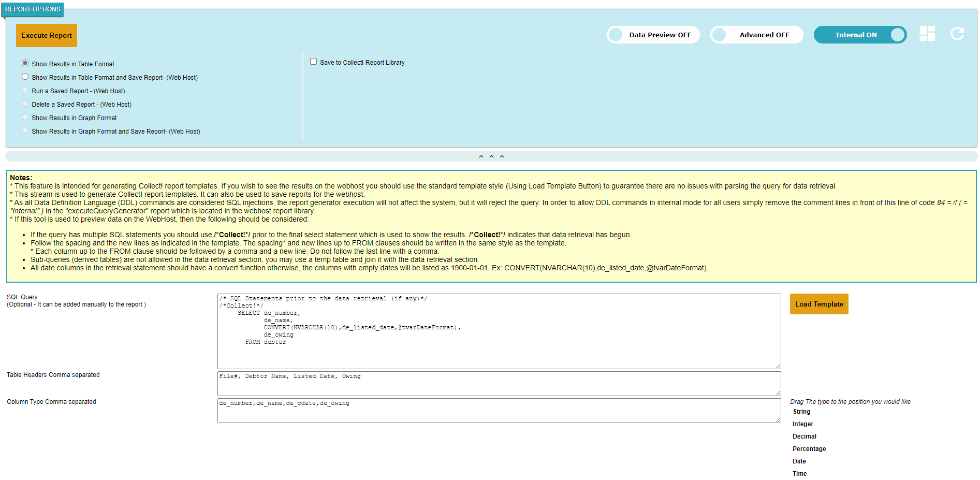The image size is (980, 480).
Task: Select Show Results in Table Format
Action: (x=25, y=63)
